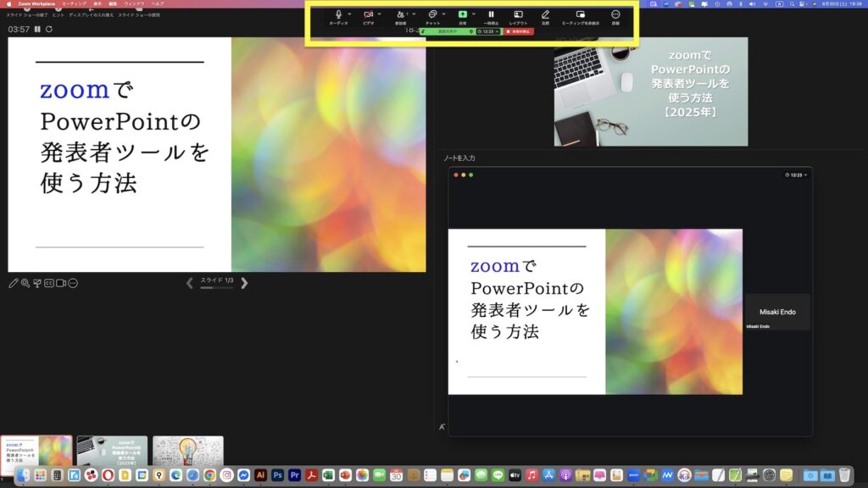
Task: Reset the presenter timer
Action: [x=48, y=30]
